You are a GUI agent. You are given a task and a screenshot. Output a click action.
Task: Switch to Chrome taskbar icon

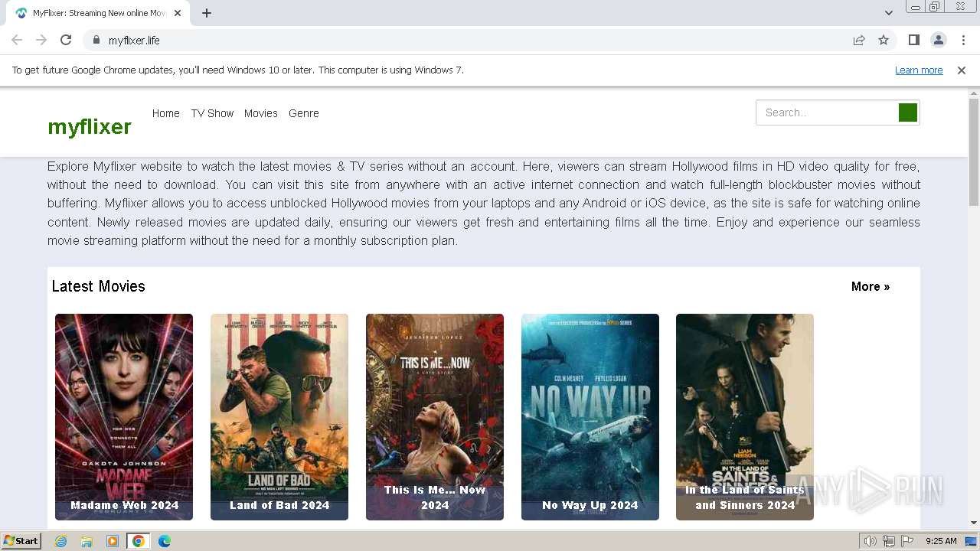(139, 541)
